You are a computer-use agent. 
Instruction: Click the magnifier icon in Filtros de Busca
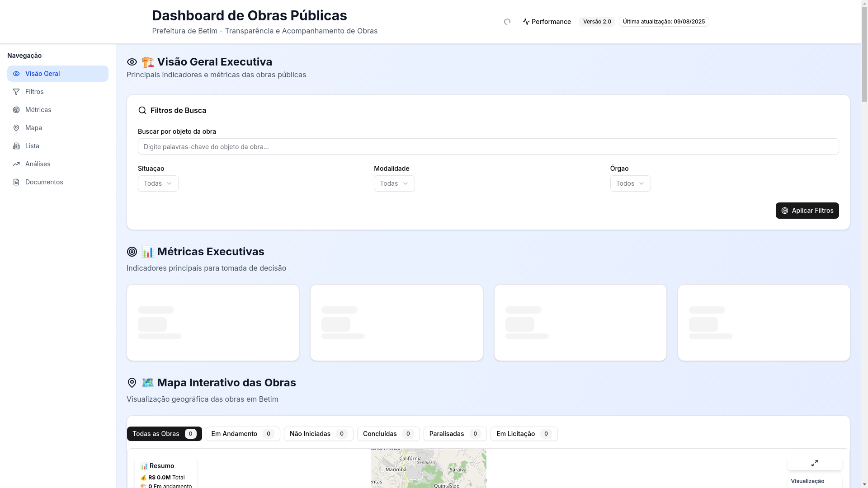[142, 110]
